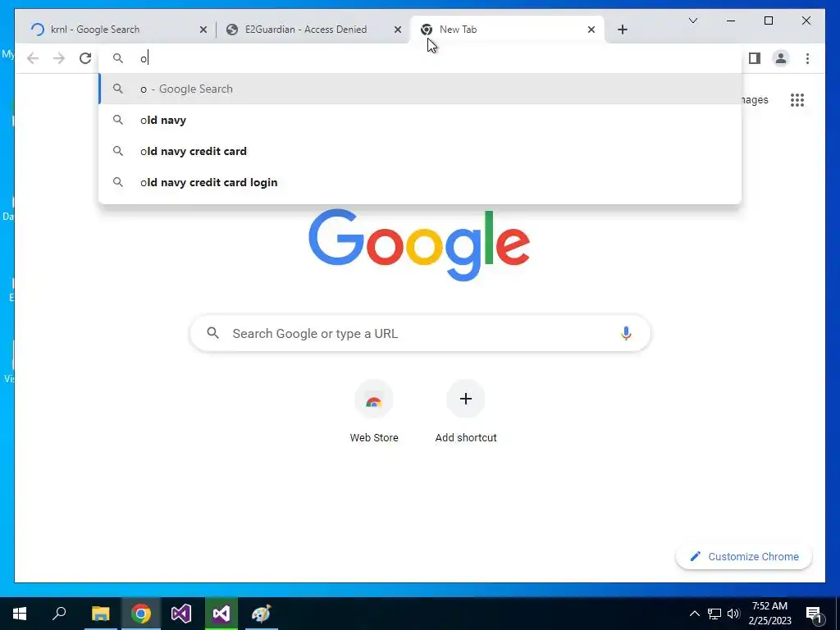This screenshot has height=630, width=840.
Task: Select 'old navy credit card login' suggestion
Action: coord(420,182)
